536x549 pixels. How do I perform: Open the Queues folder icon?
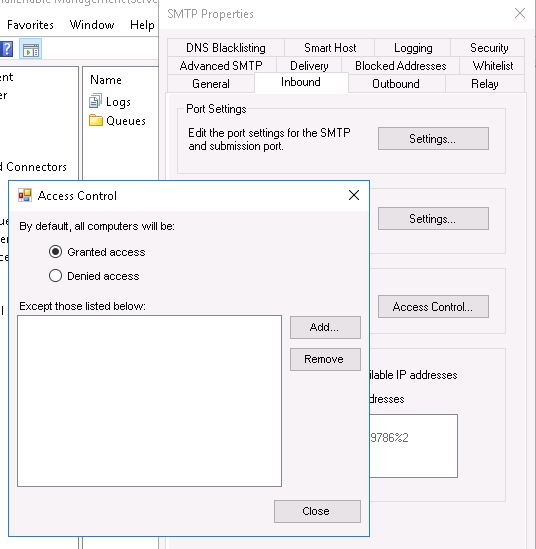(96, 120)
